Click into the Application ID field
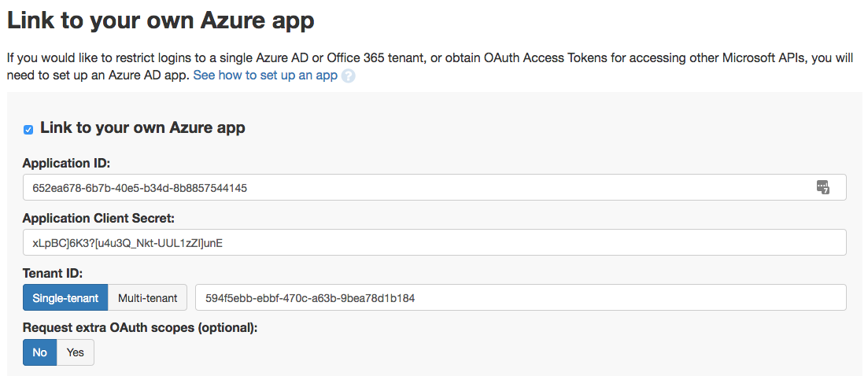Viewport: 868px width, 376px height. 434,188
